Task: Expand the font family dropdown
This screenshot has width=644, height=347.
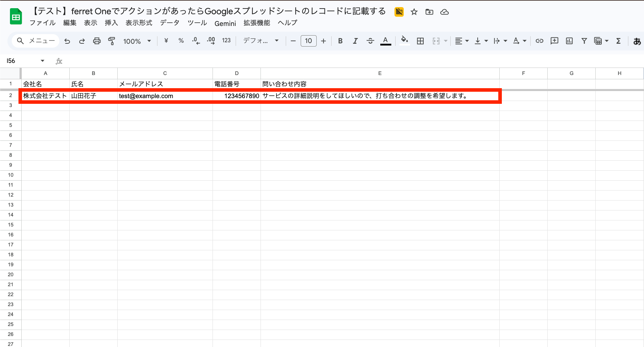Action: point(261,41)
